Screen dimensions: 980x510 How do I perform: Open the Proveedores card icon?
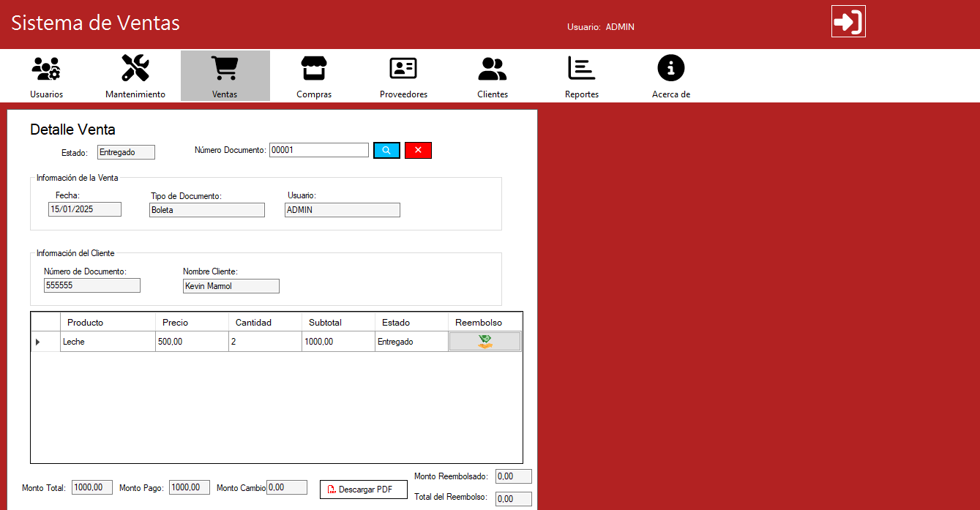click(x=403, y=69)
